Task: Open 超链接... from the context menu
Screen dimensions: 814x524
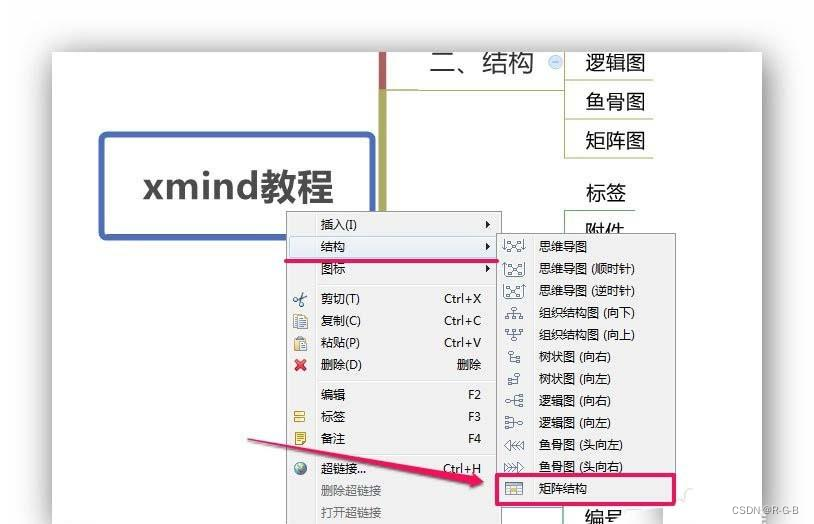Action: 394,468
